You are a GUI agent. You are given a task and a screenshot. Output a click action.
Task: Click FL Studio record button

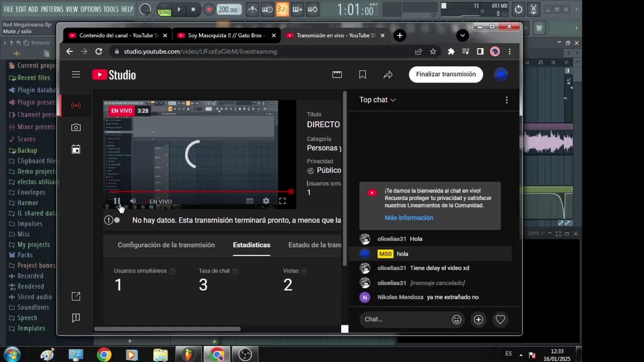coord(209,9)
